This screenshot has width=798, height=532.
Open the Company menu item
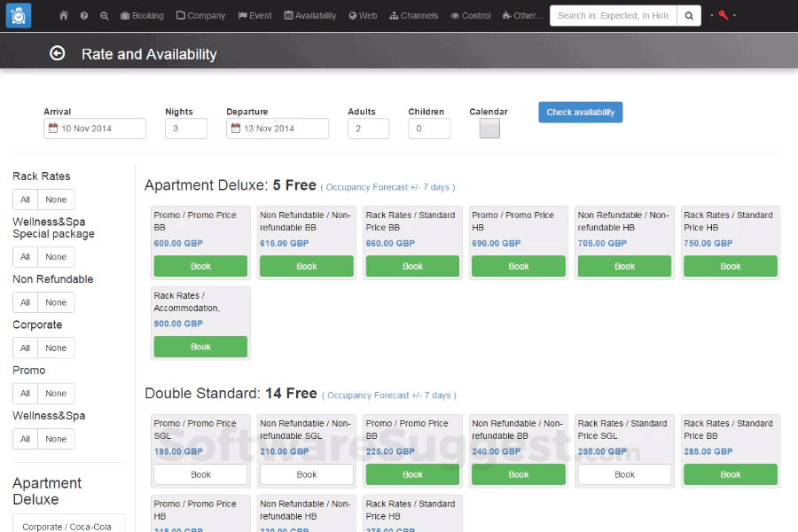pos(200,16)
